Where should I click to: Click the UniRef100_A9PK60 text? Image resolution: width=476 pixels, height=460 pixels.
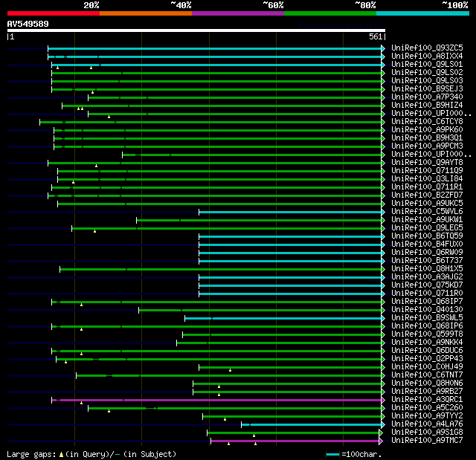point(427,130)
